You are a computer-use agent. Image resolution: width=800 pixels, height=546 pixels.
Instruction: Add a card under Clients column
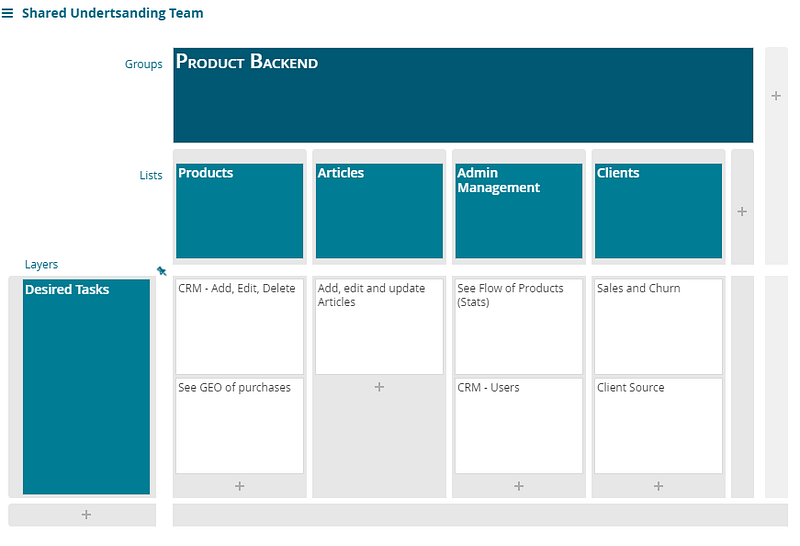(659, 486)
